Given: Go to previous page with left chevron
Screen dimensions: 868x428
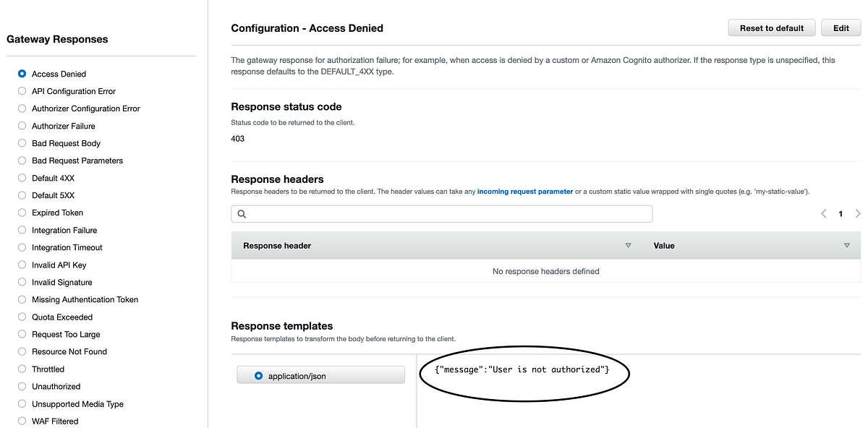Looking at the screenshot, I should click(823, 214).
